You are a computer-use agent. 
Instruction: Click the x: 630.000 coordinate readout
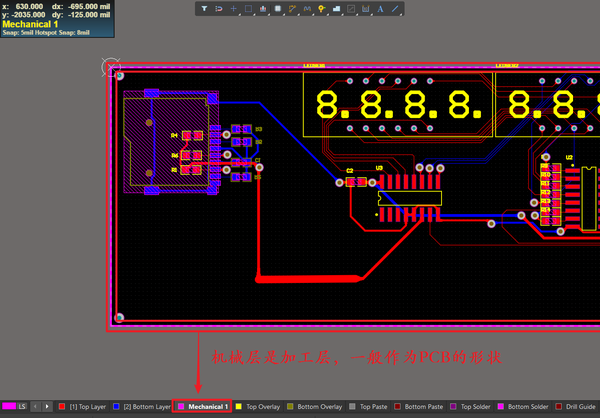[23, 7]
